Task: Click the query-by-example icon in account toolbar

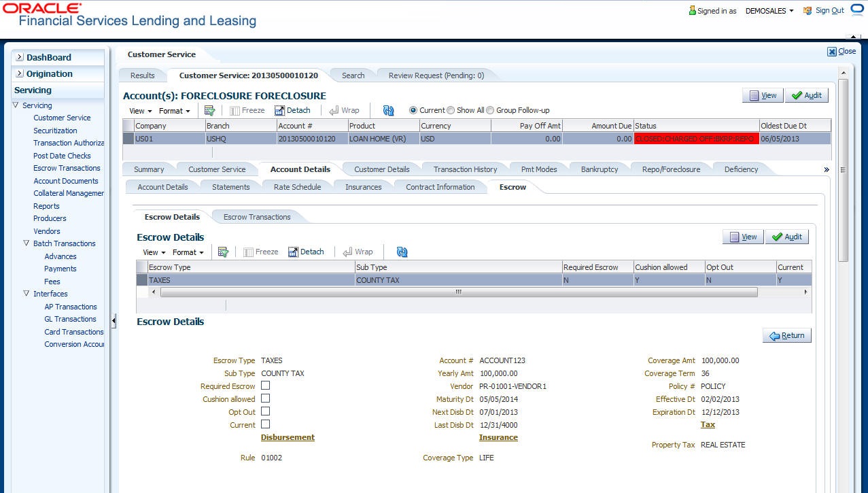Action: click(x=209, y=110)
